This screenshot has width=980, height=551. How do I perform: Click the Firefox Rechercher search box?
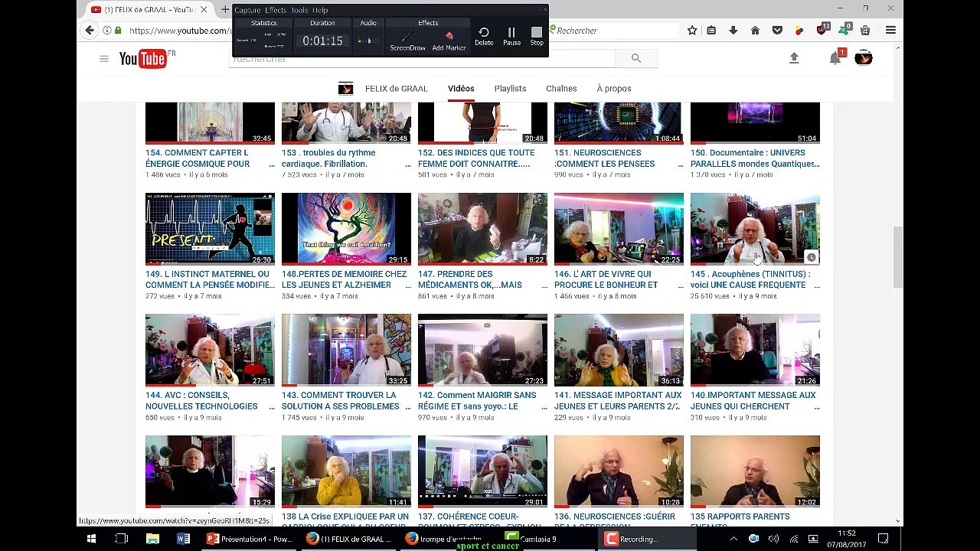(x=615, y=31)
